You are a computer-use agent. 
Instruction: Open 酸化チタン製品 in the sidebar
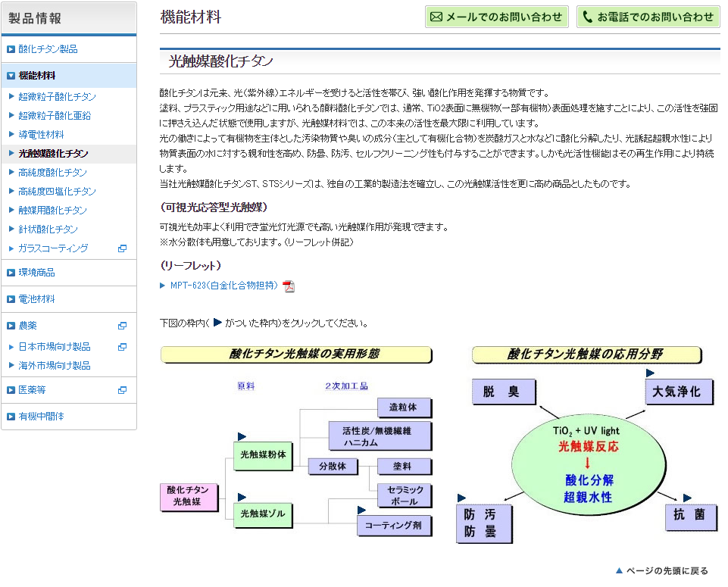pyautogui.click(x=48, y=49)
